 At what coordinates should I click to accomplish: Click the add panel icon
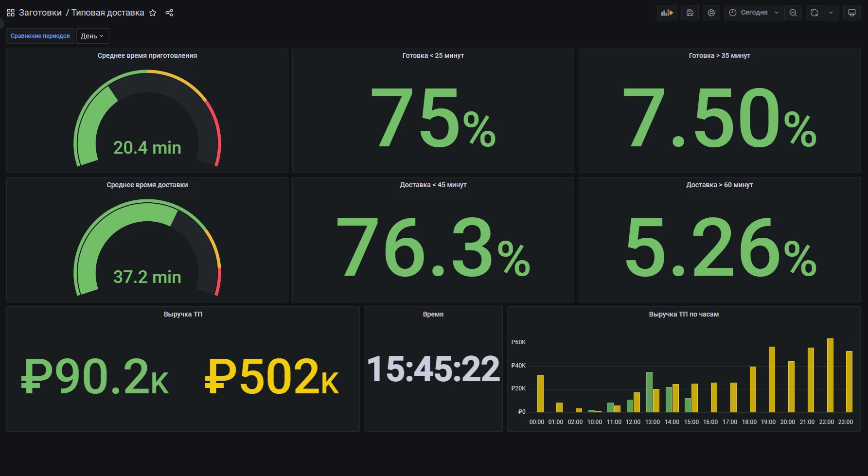(667, 13)
